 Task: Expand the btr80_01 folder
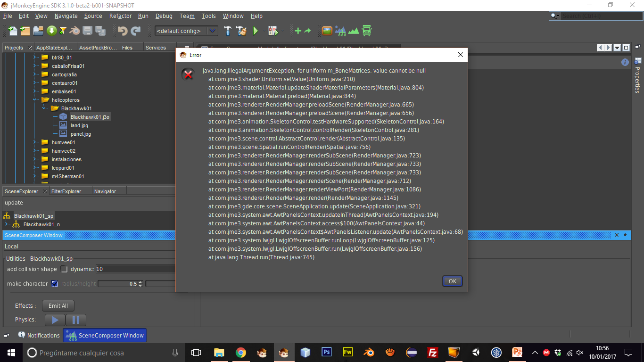tap(35, 58)
